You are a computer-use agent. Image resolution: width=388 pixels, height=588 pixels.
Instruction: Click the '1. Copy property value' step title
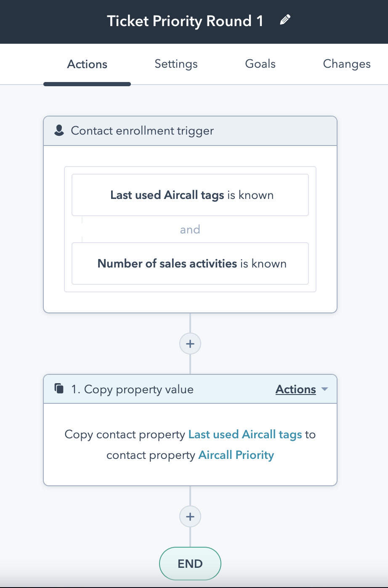tap(133, 389)
